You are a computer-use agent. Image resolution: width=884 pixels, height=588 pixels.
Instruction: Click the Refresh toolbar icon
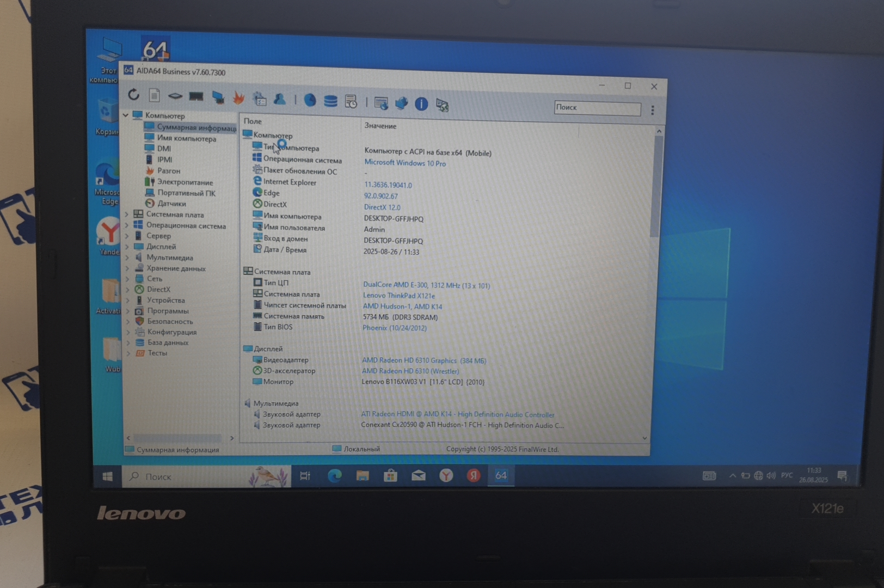[x=133, y=95]
